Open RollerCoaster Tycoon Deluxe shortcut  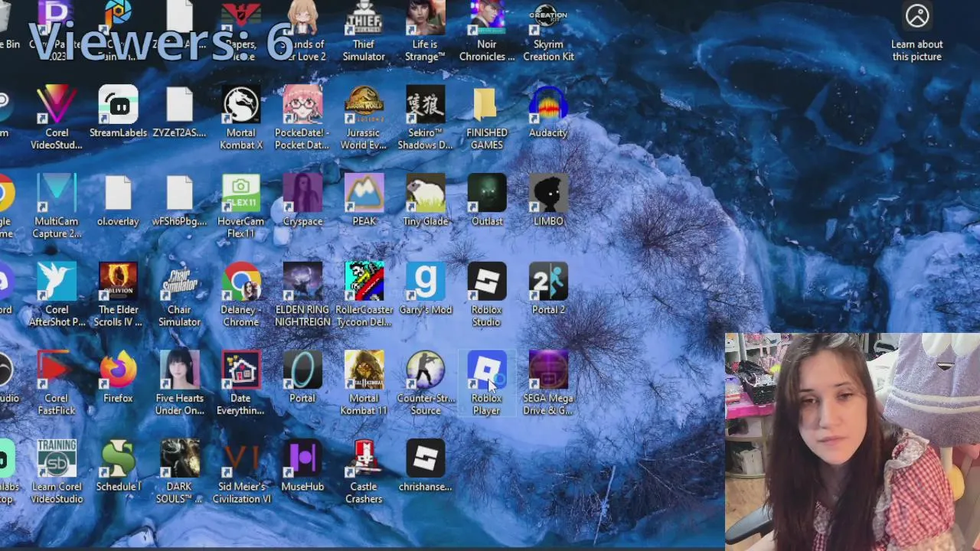coord(364,295)
